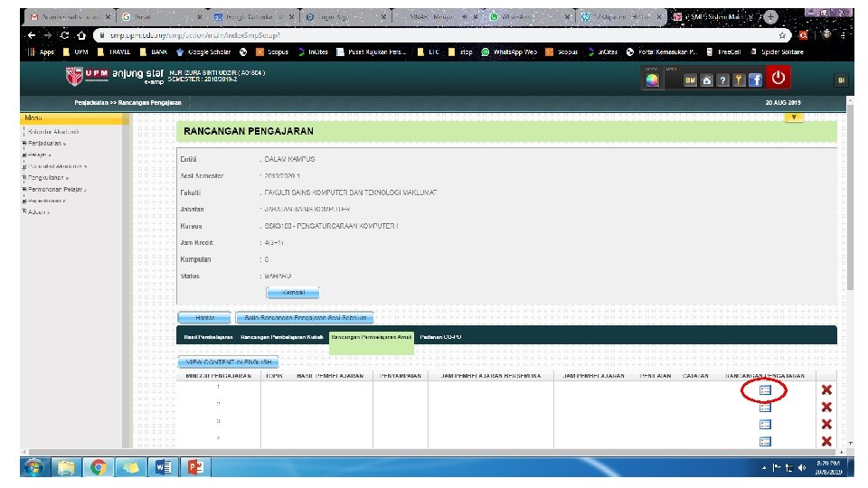868x488 pixels.
Task: Click browser home button
Action: coord(81,35)
